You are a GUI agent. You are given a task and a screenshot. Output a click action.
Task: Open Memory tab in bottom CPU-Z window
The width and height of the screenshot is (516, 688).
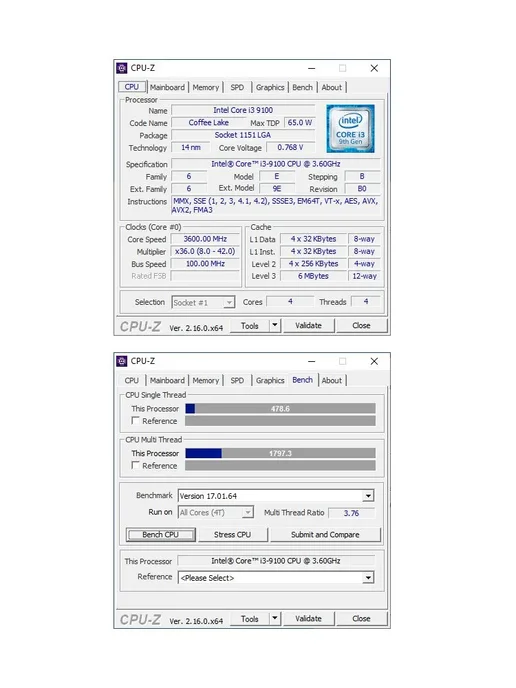click(x=205, y=380)
